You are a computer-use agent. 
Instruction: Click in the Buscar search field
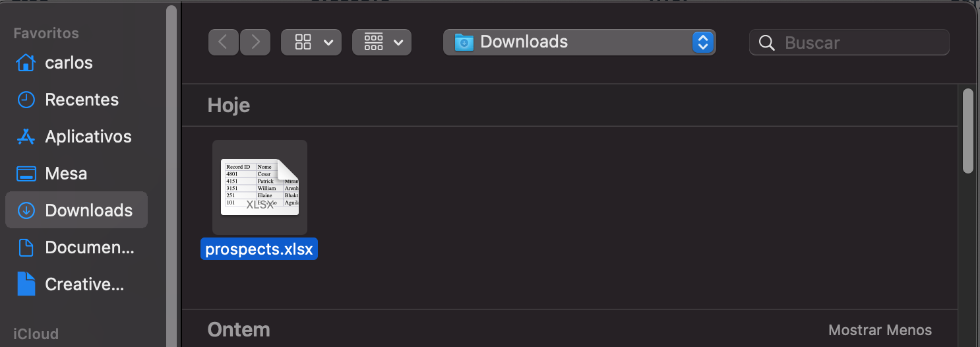[x=849, y=43]
